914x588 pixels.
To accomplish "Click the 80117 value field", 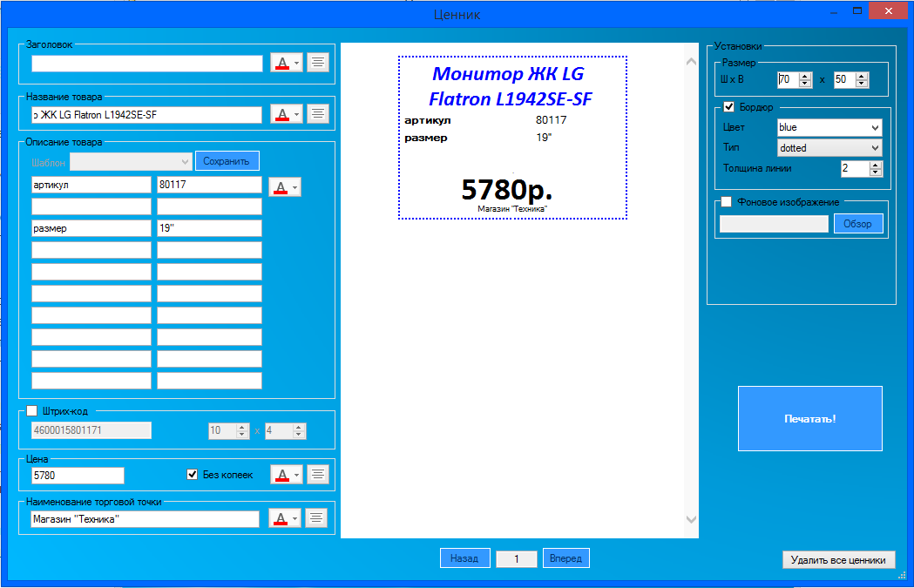I will (x=209, y=185).
